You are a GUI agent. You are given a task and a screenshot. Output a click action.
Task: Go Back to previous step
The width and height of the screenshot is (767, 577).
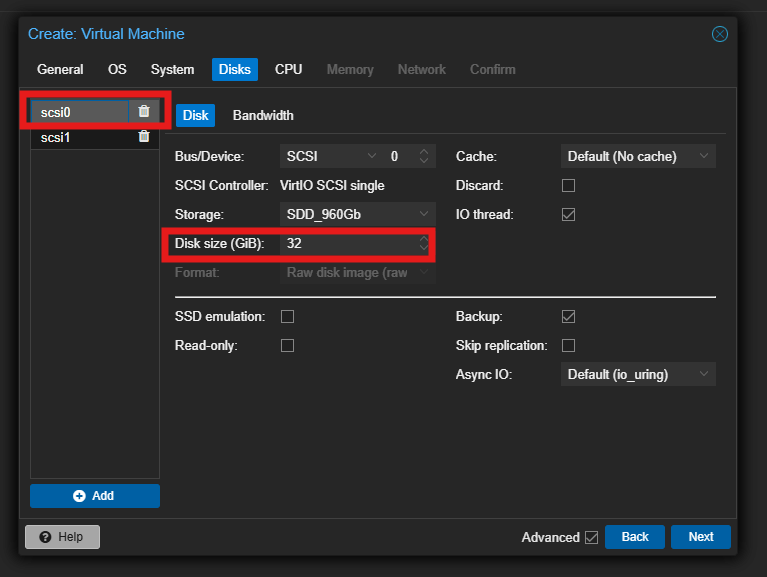pyautogui.click(x=634, y=537)
